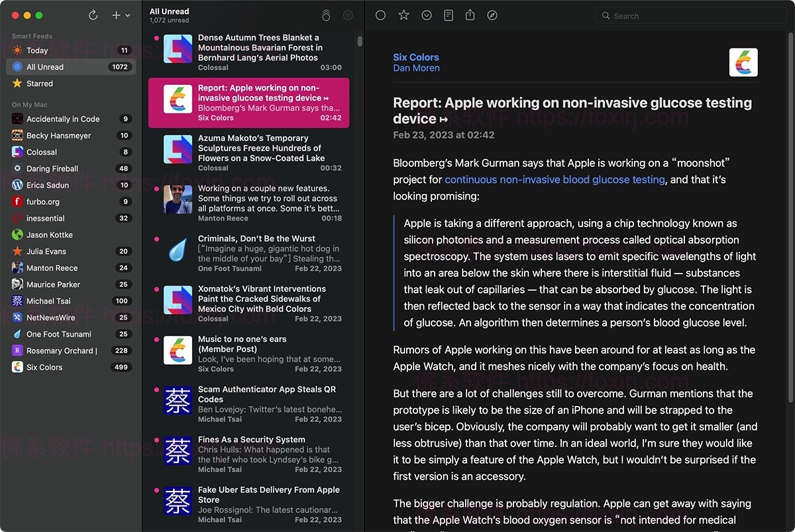The image size is (795, 532).
Task: Toggle the unread dot on Scam Authenticator article
Action: click(156, 390)
